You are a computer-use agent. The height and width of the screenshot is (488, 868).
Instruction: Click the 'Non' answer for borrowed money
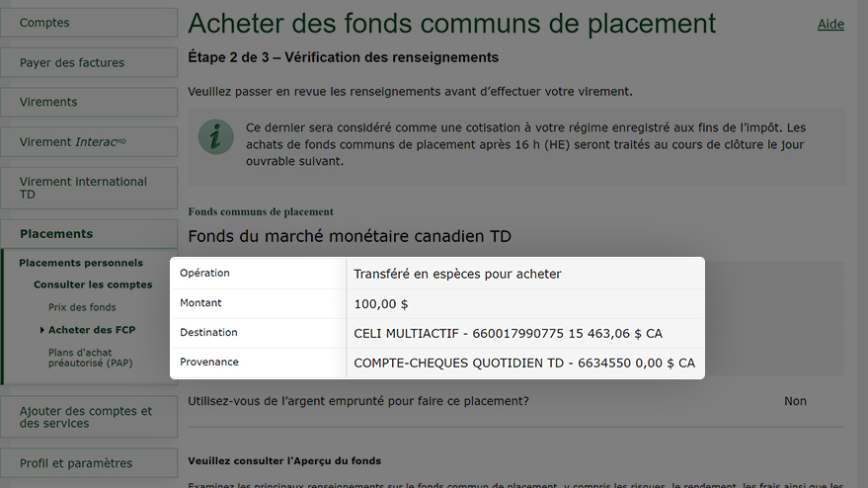(x=795, y=401)
